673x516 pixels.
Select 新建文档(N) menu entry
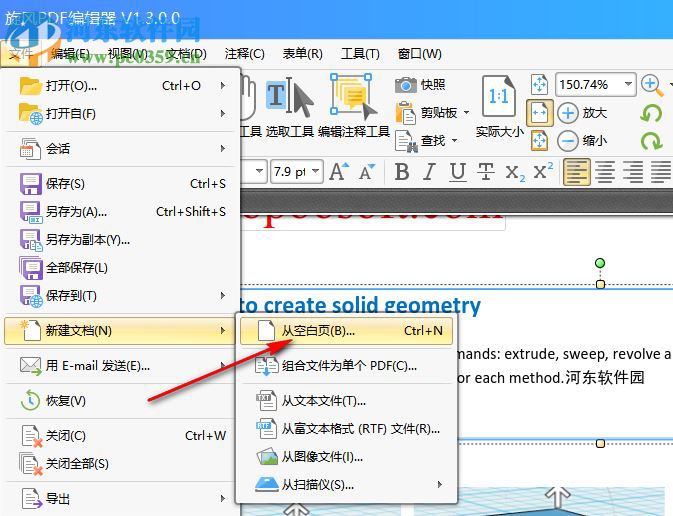pyautogui.click(x=119, y=331)
